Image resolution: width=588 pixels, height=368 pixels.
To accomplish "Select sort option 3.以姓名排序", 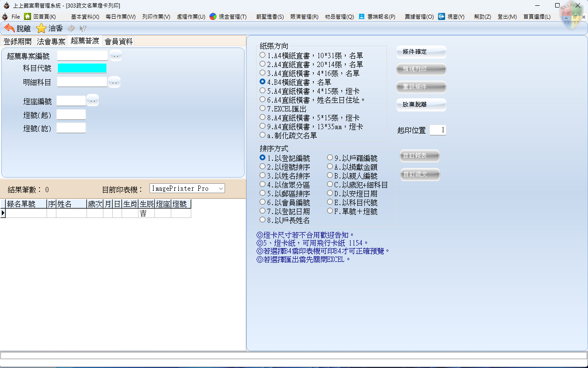I will [263, 176].
